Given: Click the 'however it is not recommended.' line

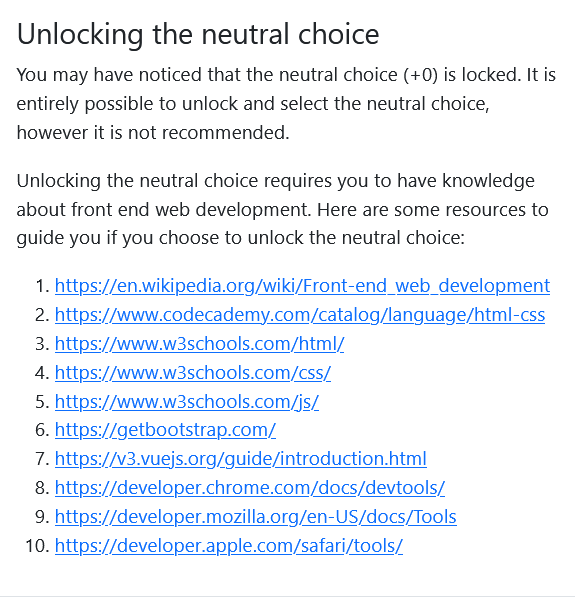Looking at the screenshot, I should click(153, 133).
